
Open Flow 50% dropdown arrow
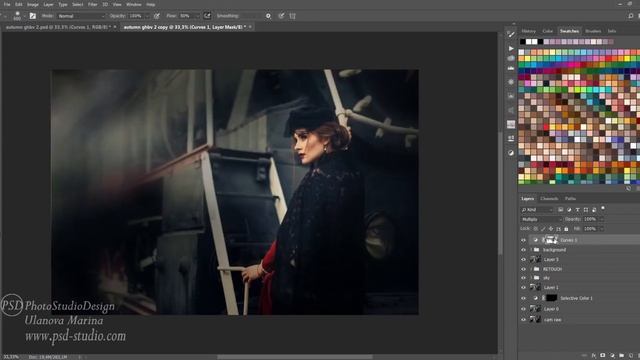click(x=198, y=16)
